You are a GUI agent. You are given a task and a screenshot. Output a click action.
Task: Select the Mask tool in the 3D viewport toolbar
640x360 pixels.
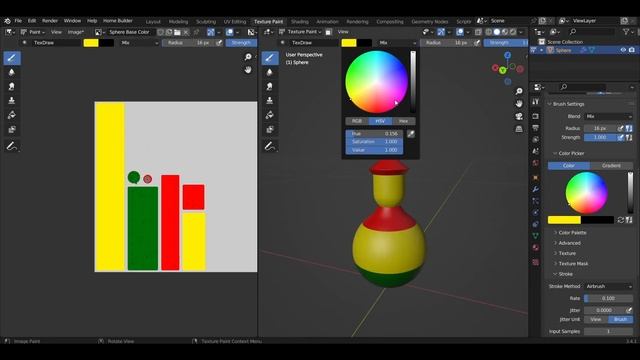(270, 129)
